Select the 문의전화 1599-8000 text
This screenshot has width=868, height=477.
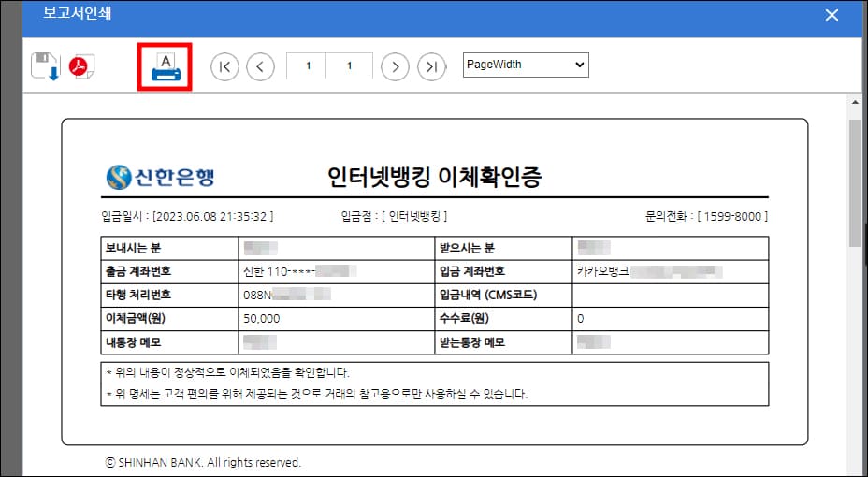(x=706, y=216)
